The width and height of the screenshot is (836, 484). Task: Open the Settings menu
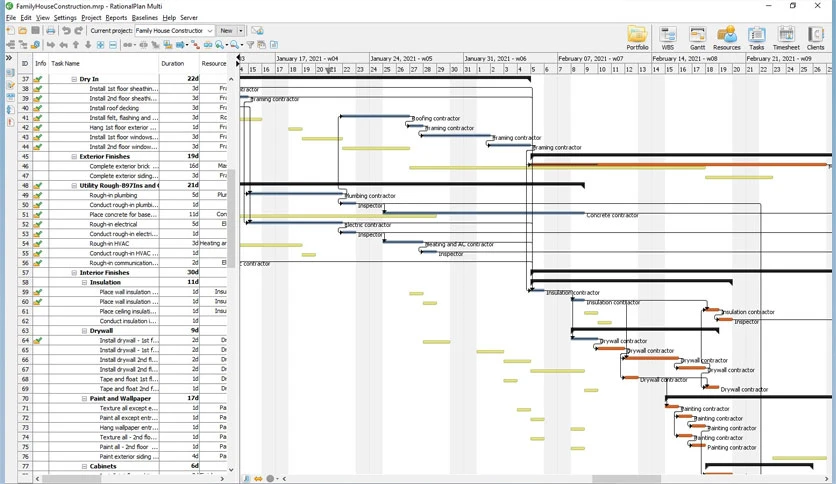pos(65,18)
